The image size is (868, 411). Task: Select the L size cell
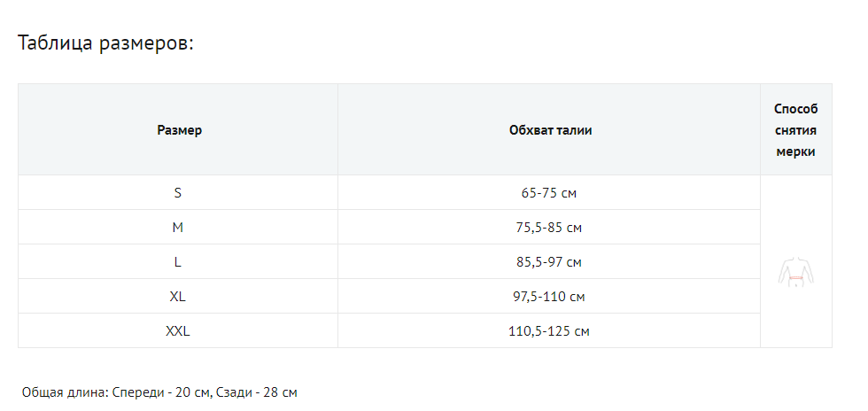tap(178, 262)
